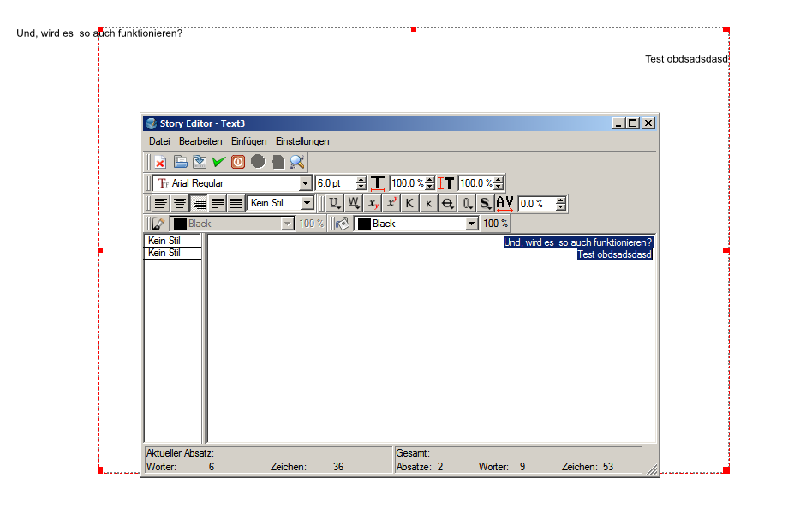Viewport: 812px width, 514px height.
Task: Click the save to file icon
Action: point(200,162)
